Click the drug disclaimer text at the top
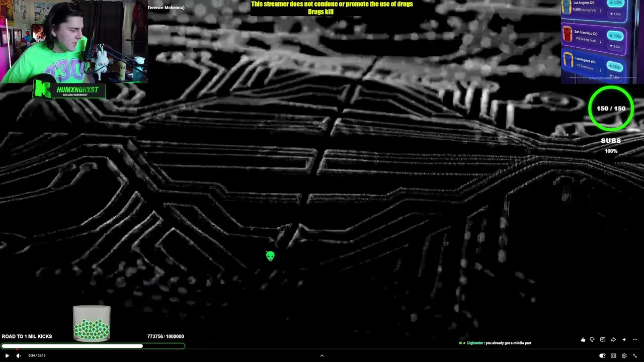Image resolution: width=644 pixels, height=362 pixels. [332, 8]
